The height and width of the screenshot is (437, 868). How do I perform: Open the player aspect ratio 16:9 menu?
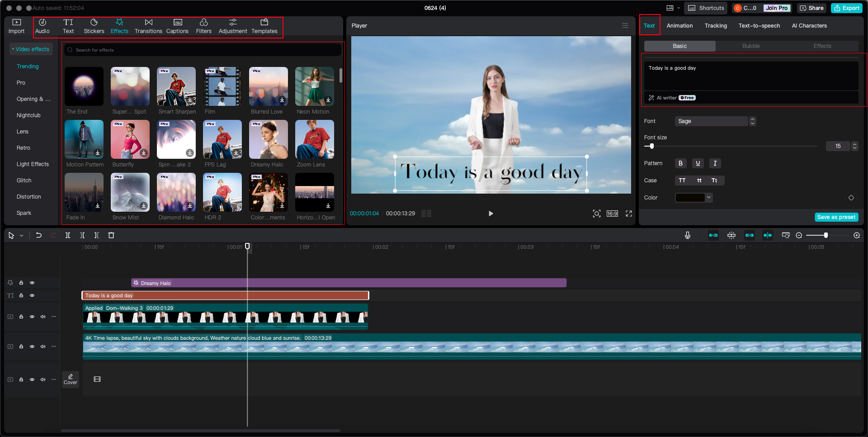[612, 214]
